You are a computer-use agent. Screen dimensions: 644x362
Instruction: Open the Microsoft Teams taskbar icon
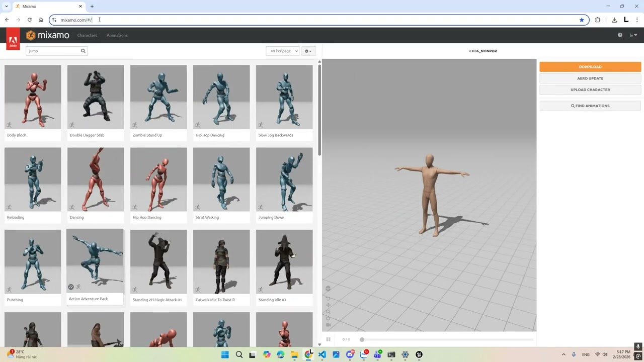377,354
